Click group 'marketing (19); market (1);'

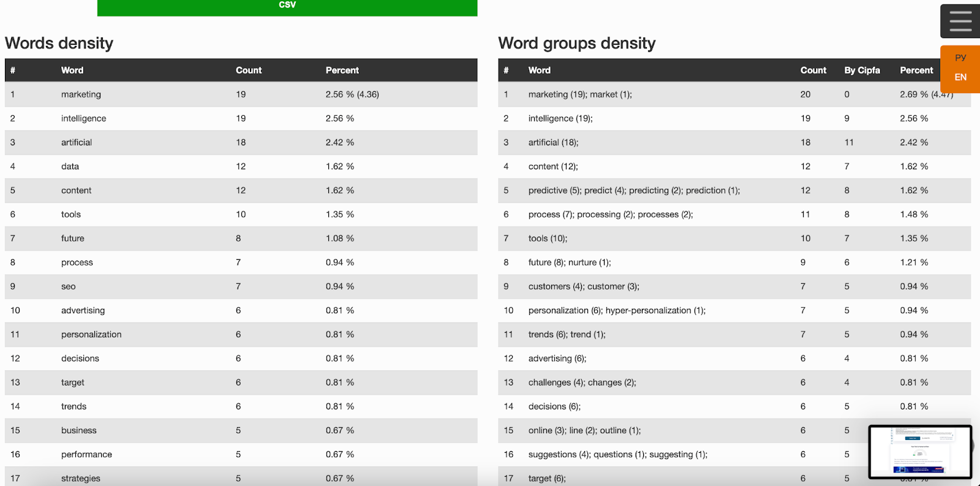pos(580,94)
